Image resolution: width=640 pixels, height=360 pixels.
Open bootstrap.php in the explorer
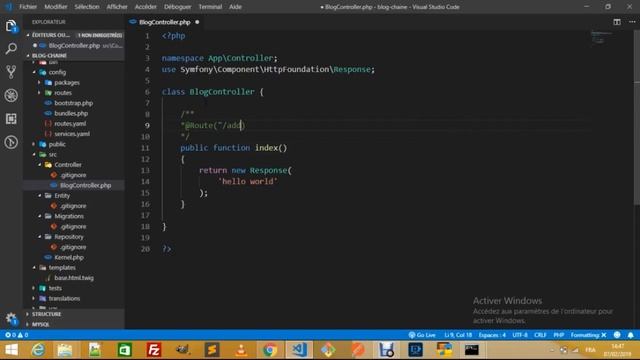(x=73, y=103)
